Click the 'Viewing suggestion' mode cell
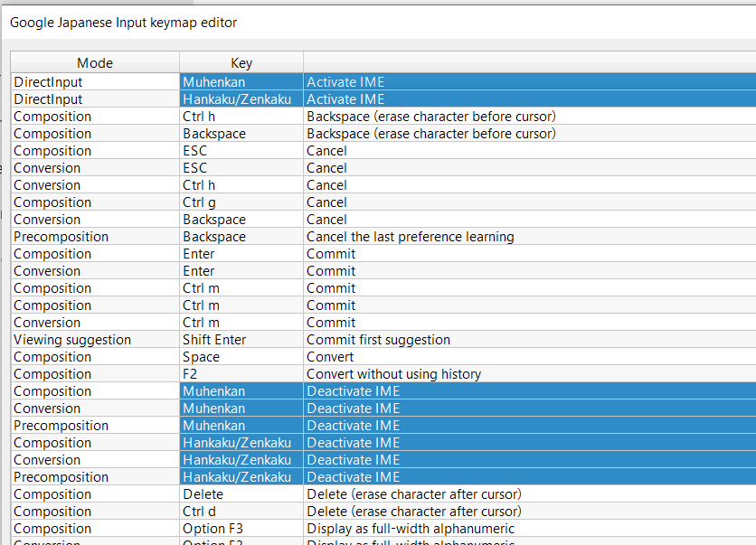The width and height of the screenshot is (756, 545). coord(95,340)
